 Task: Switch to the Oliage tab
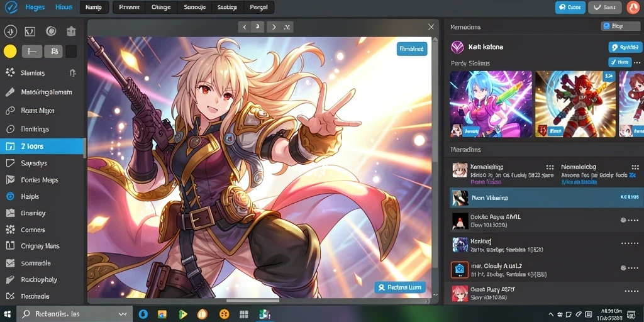click(x=161, y=7)
